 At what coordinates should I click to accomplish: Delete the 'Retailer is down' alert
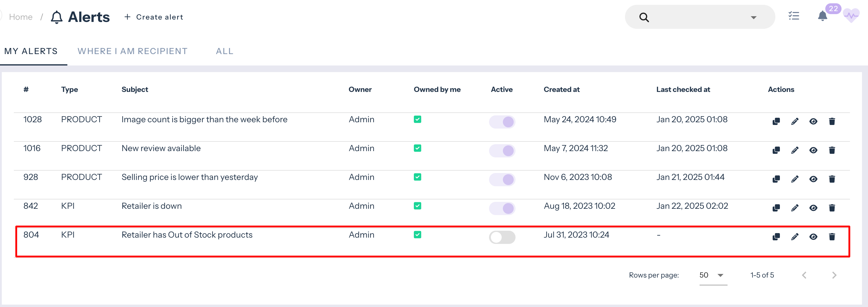(x=832, y=208)
